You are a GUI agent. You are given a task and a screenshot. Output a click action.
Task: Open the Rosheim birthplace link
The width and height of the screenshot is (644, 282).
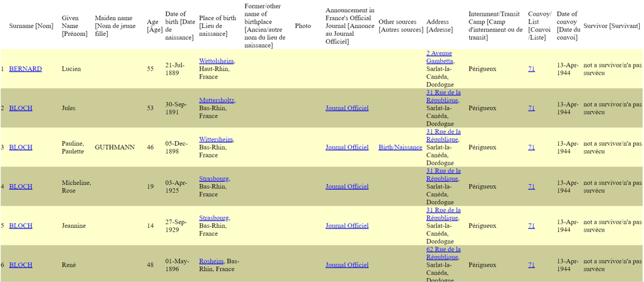click(x=211, y=261)
